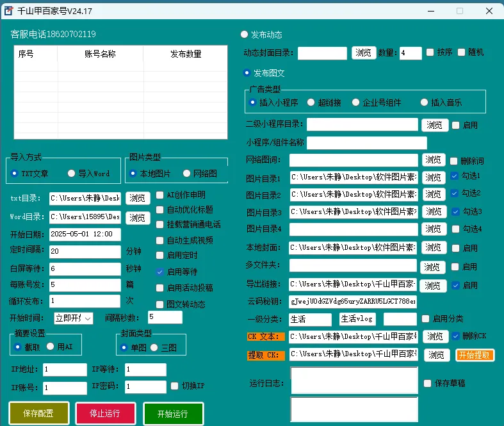Click 每账号发 count field
The width and height of the screenshot is (504, 426).
pos(85,284)
